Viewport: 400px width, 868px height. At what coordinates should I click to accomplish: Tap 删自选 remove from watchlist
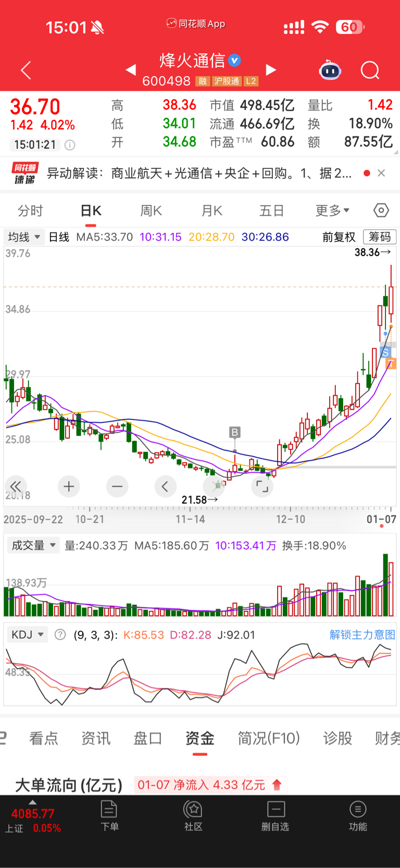click(276, 816)
